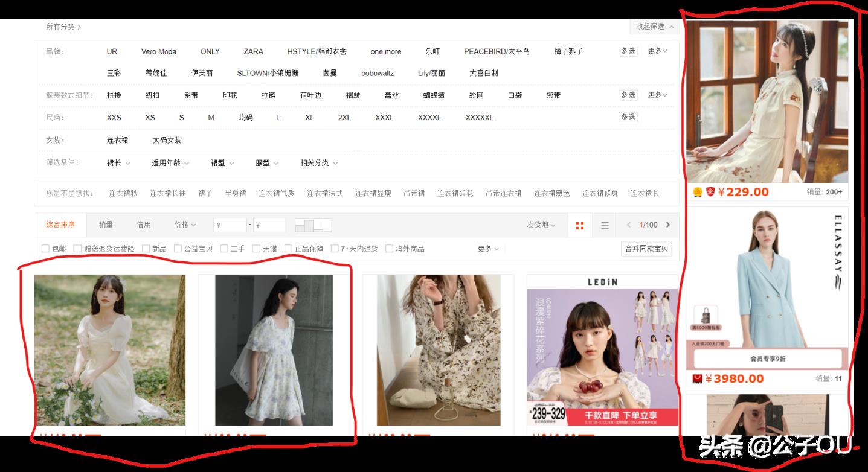
Task: Go to previous results page arrow
Action: (628, 225)
